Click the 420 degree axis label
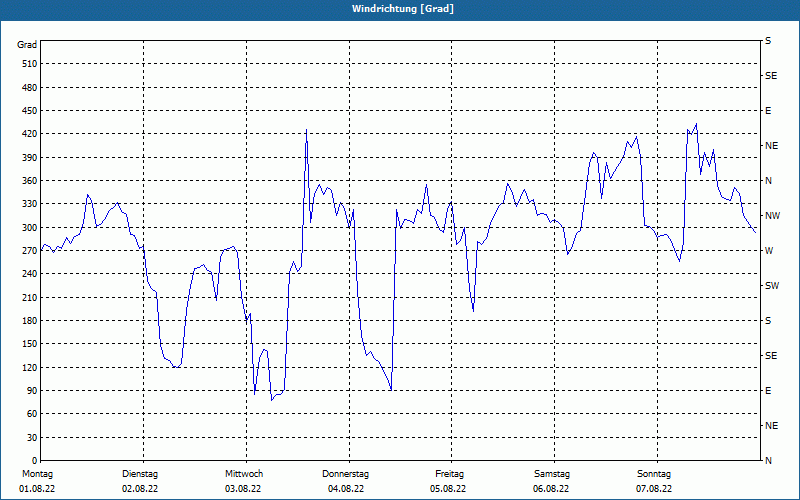 29,134
